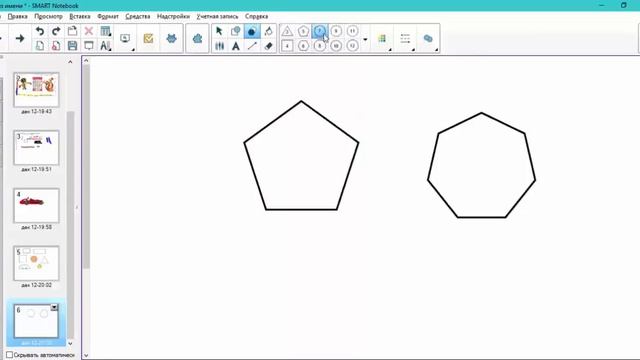The width and height of the screenshot is (640, 360).
Task: Select the Eraser tool
Action: (268, 46)
